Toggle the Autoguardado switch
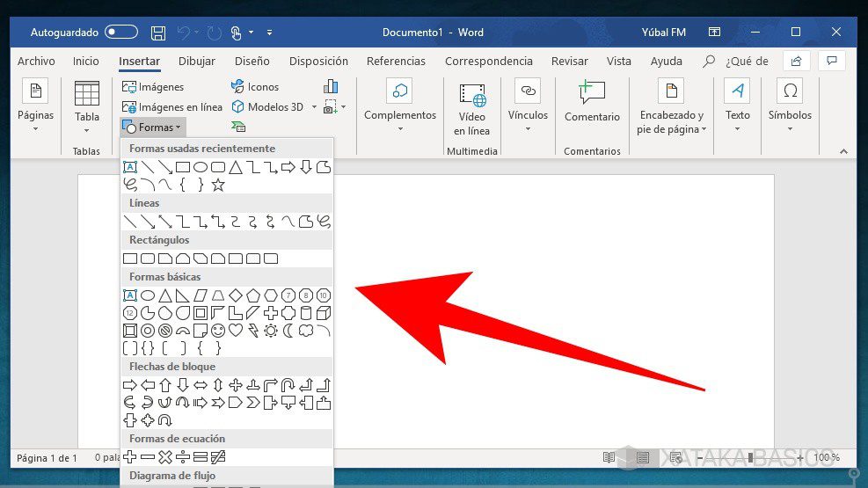 coord(121,32)
